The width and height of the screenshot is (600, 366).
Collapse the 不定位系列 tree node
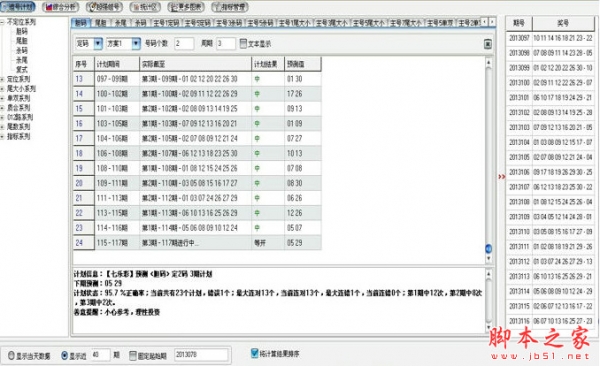point(2,22)
